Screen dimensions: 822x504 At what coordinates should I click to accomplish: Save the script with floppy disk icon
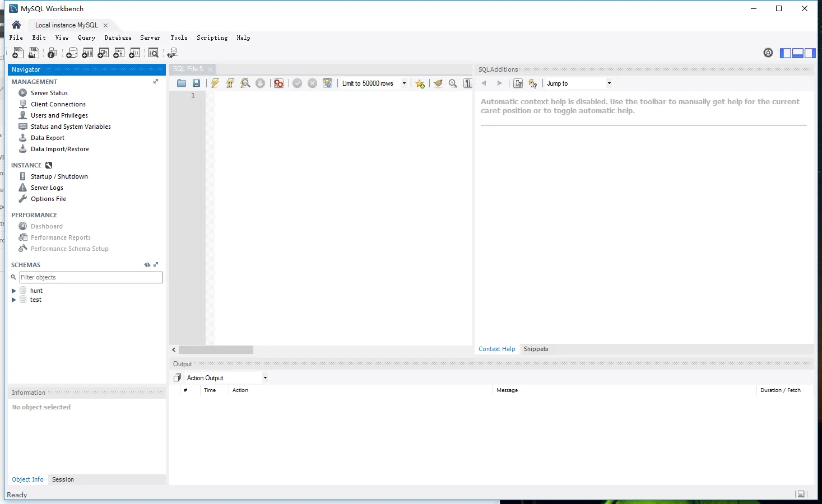(x=197, y=83)
